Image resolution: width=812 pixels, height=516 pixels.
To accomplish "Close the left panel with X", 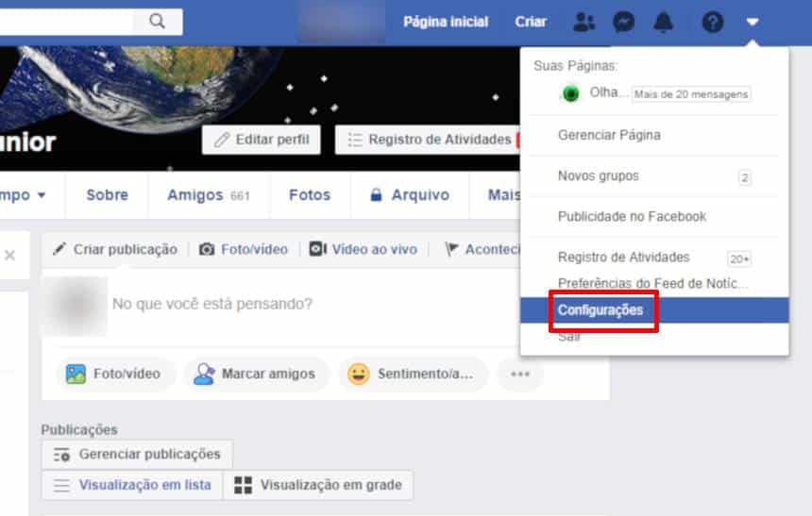I will 9,255.
